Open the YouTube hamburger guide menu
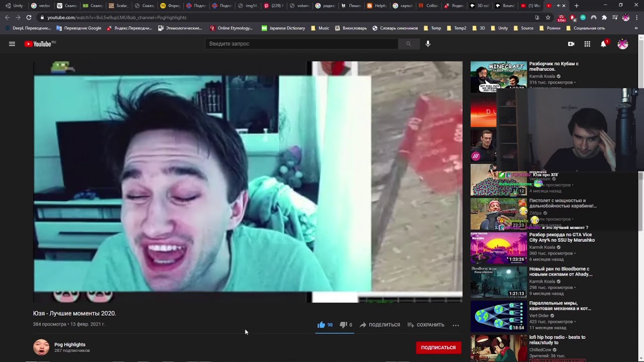 click(12, 44)
